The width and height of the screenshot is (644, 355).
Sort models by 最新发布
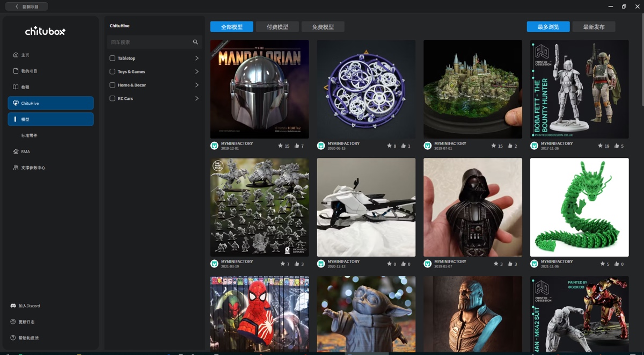coord(594,27)
